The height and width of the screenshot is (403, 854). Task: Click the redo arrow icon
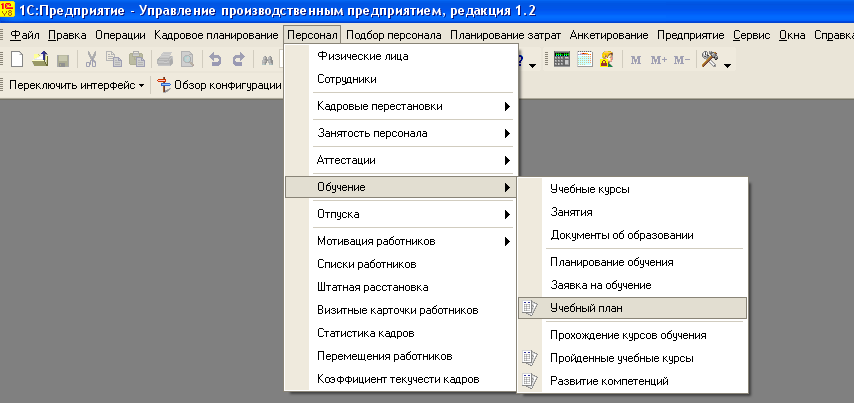[239, 60]
